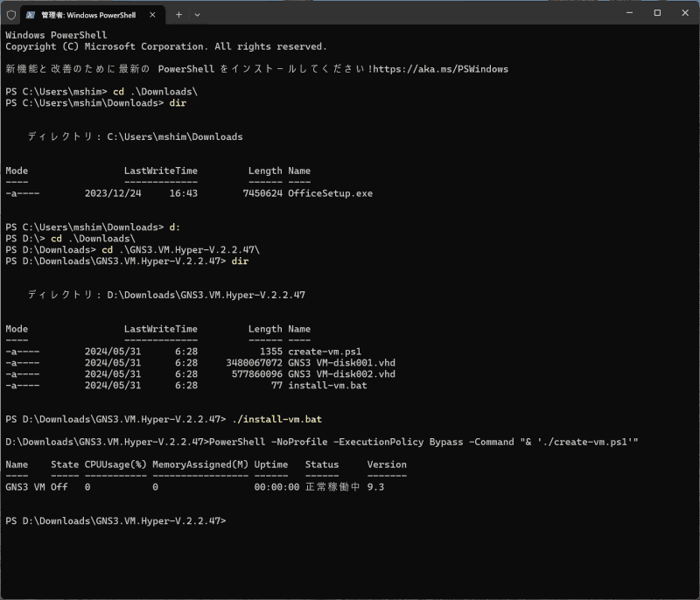Close the PowerShell window
This screenshot has height=600, width=700.
pyautogui.click(x=685, y=12)
